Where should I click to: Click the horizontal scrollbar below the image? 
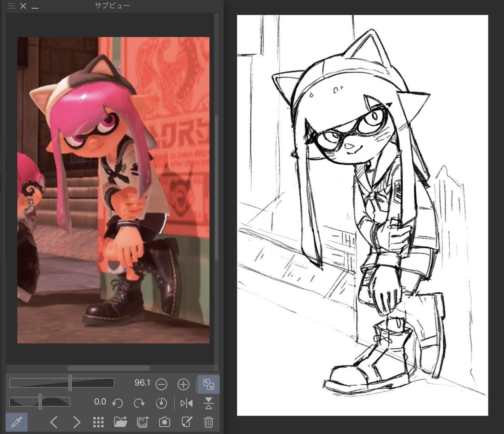[x=108, y=368]
